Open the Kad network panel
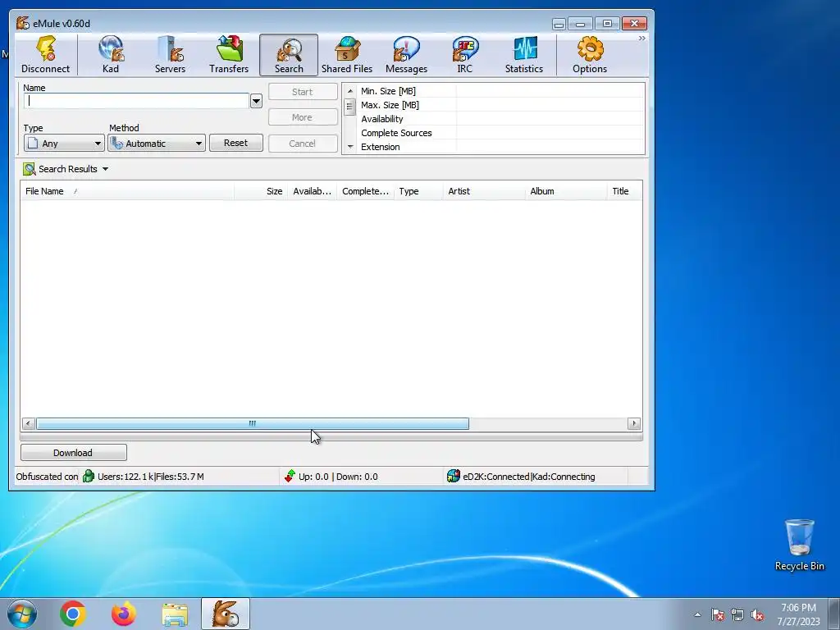Screen dimensions: 840x630 tap(111, 55)
